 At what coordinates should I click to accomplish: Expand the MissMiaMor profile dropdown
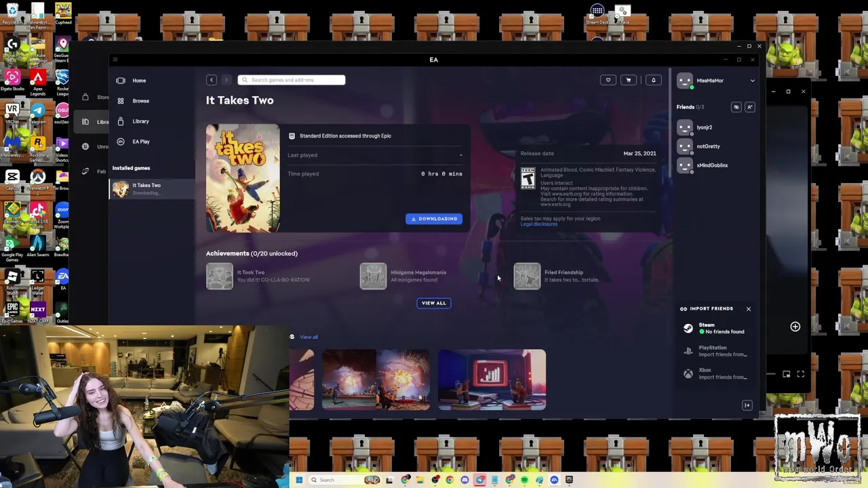pyautogui.click(x=752, y=81)
